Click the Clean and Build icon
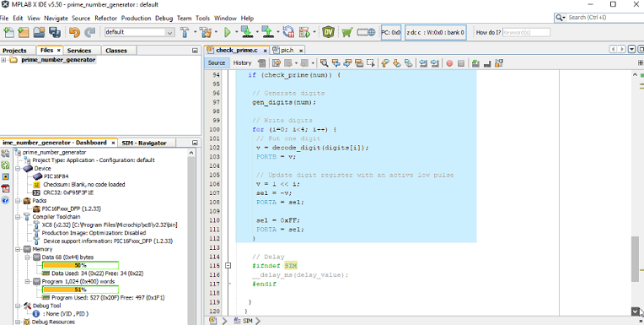The image size is (644, 325). (206, 32)
